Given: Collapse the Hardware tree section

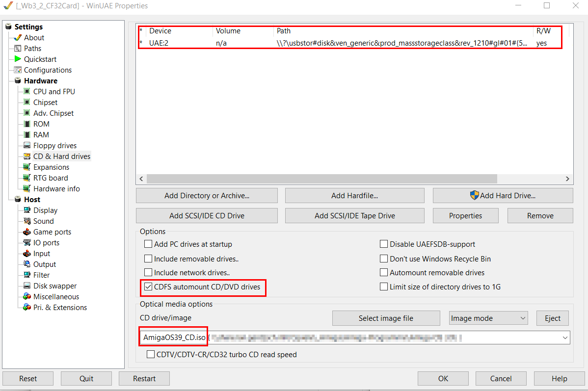Looking at the screenshot, I should pos(18,81).
